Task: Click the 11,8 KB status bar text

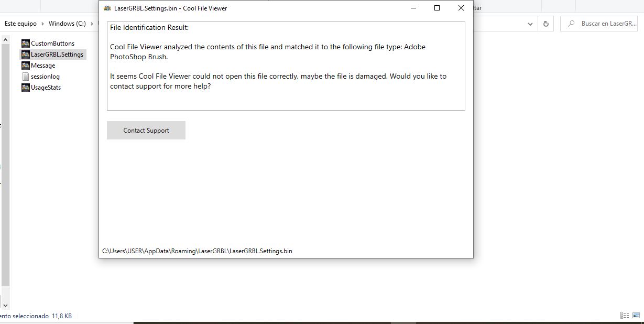Action: pyautogui.click(x=62, y=316)
